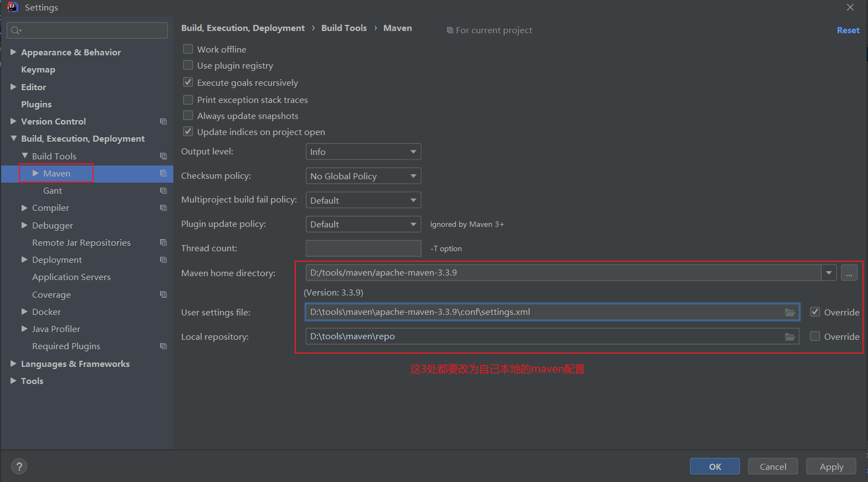Expand the Tools tree node
Screen dimensions: 868x482
pos(13,381)
